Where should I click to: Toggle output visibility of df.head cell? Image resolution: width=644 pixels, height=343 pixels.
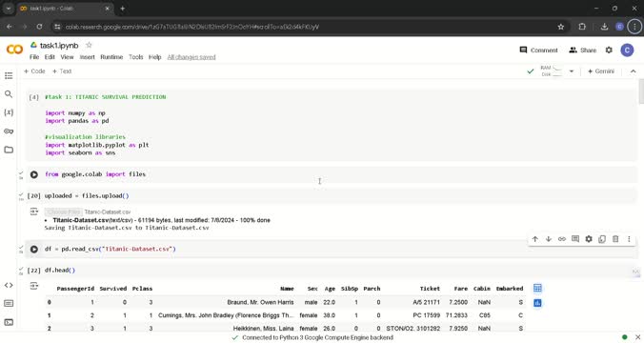point(34,286)
